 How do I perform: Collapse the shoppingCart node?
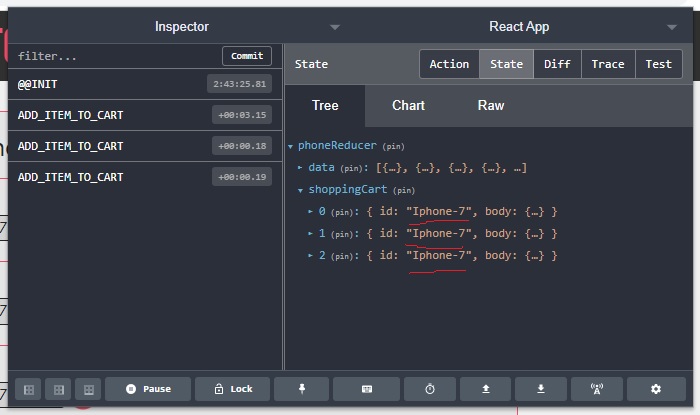click(x=300, y=190)
